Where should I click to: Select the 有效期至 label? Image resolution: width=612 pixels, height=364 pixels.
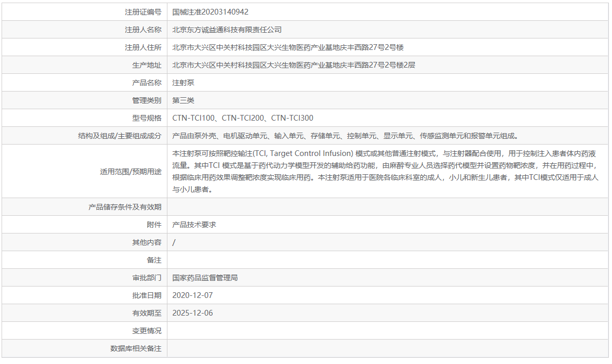point(146,313)
